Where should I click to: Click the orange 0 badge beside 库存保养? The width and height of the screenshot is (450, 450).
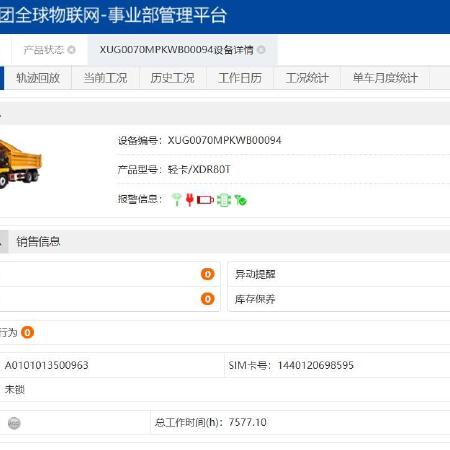tap(207, 299)
